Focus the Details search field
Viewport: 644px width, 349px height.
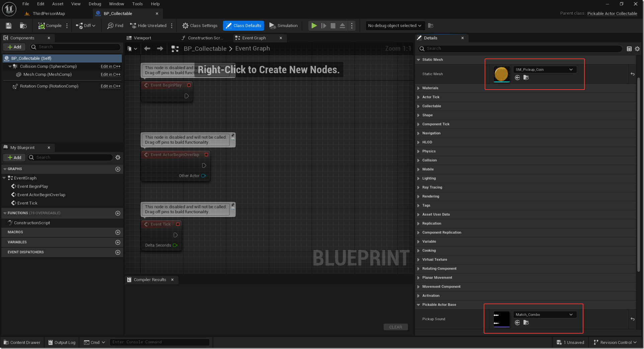point(520,49)
